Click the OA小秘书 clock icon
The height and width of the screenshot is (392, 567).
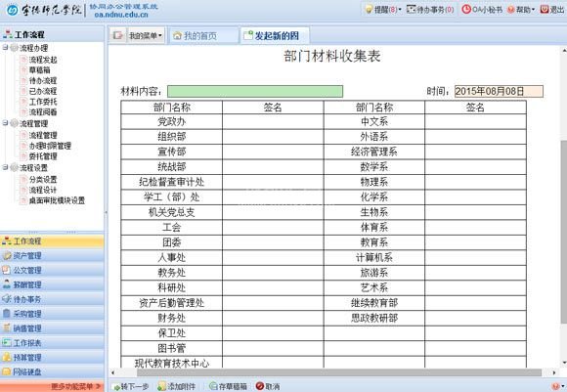[466, 9]
